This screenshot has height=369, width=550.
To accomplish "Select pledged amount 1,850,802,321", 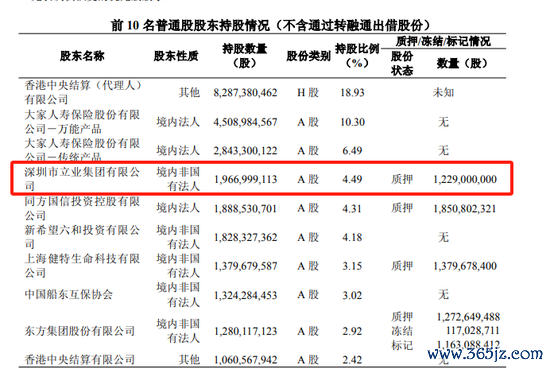I will point(465,209).
